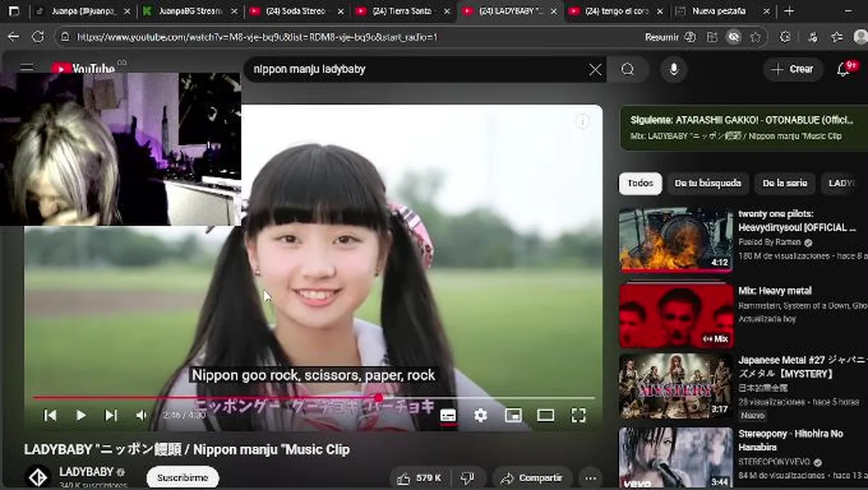Toggle theater mode view

[545, 415]
